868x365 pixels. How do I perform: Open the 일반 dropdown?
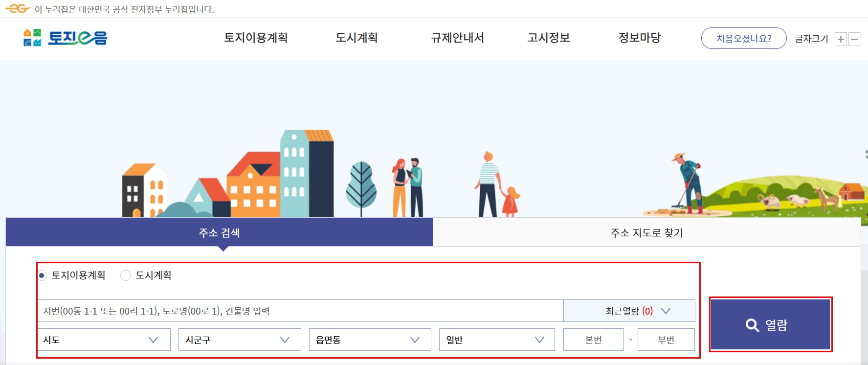tap(496, 339)
